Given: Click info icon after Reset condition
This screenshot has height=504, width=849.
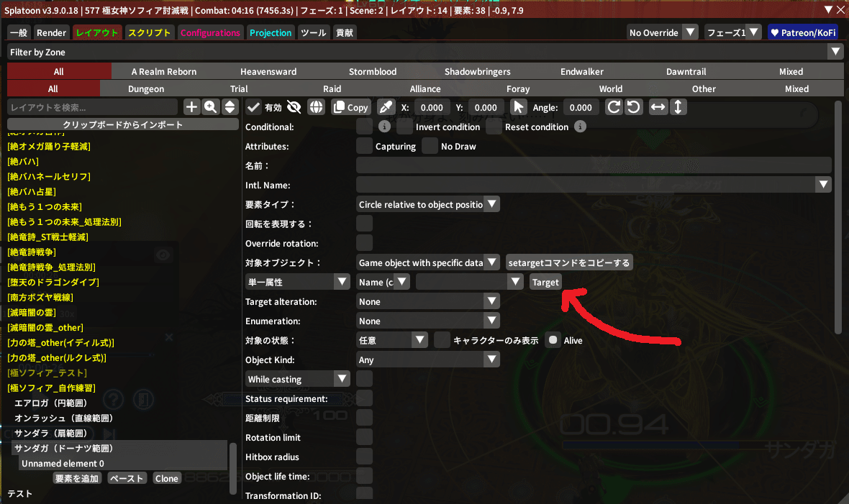Looking at the screenshot, I should pyautogui.click(x=580, y=127).
